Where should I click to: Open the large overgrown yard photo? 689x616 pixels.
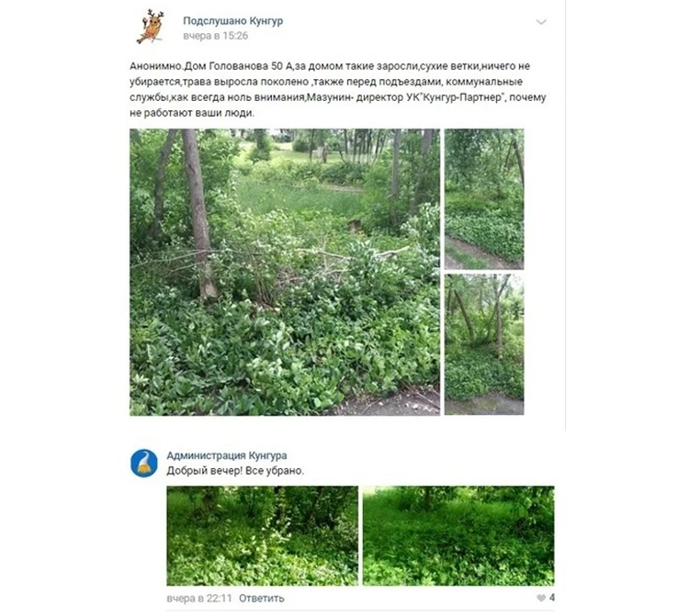[x=285, y=272]
